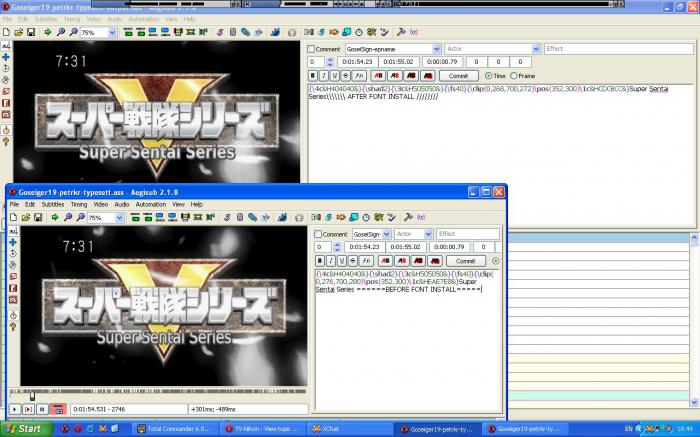Click layer number stepper arrows in back window
Screen dimensions: 700x437
[x=330, y=62]
